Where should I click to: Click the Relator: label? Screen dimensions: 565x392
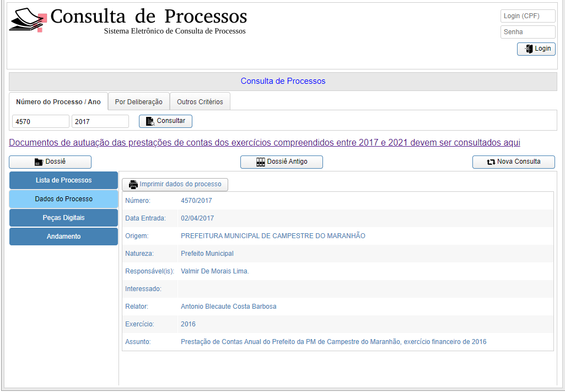click(x=137, y=307)
